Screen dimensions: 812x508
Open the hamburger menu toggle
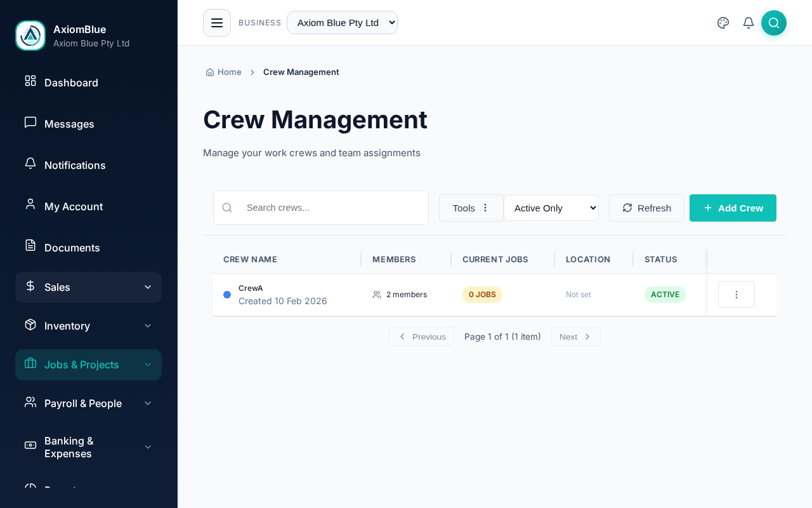pyautogui.click(x=217, y=23)
